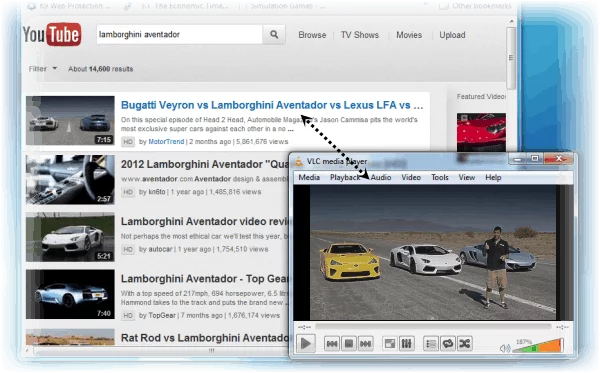Mute audio with VLC speaker icon
The height and width of the screenshot is (373, 600).
tap(505, 348)
